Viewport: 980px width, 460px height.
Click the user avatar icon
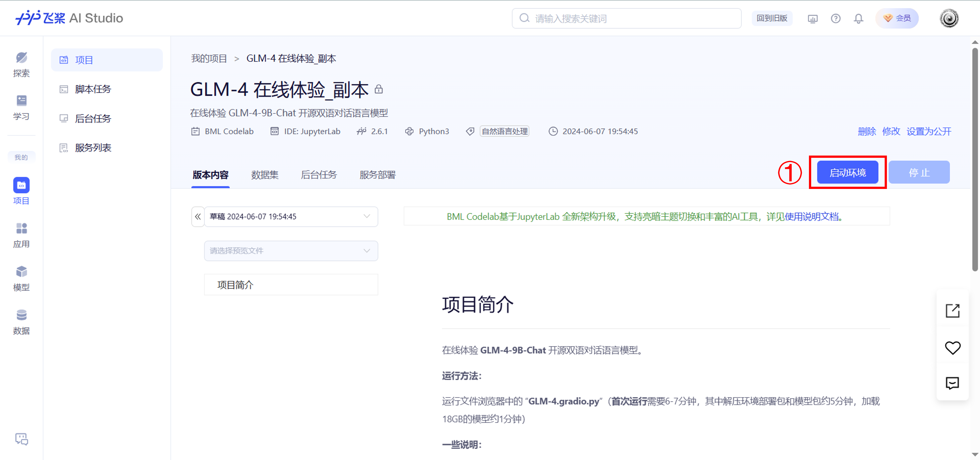tap(949, 18)
